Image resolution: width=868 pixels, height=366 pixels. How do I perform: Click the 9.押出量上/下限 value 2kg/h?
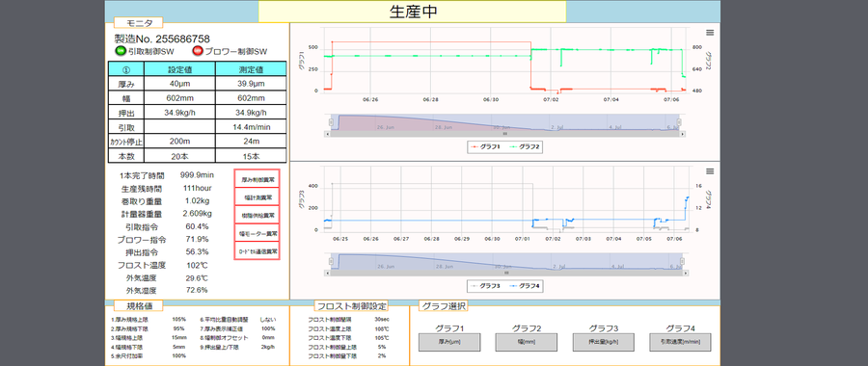pyautogui.click(x=268, y=347)
